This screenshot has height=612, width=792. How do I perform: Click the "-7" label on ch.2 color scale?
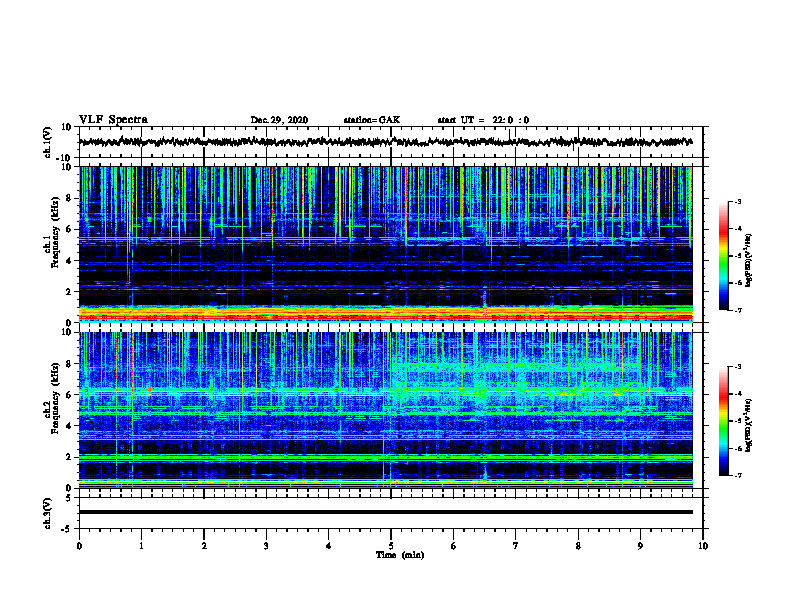(x=737, y=475)
